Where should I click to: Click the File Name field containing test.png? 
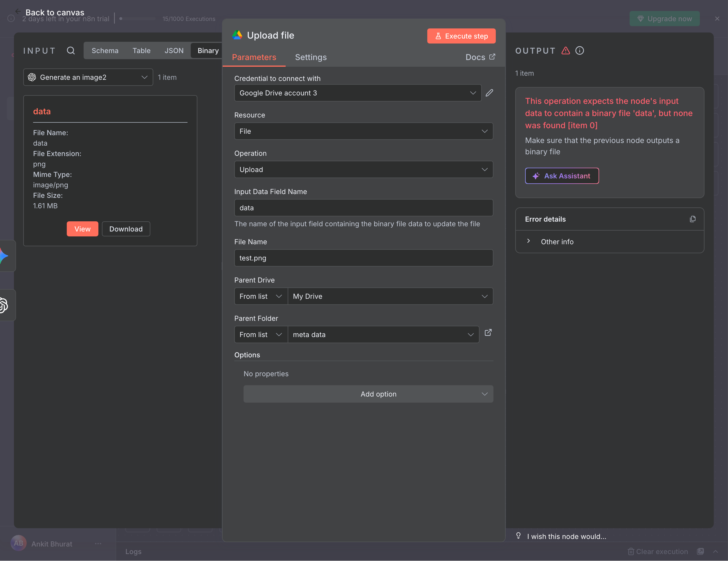pyautogui.click(x=363, y=258)
